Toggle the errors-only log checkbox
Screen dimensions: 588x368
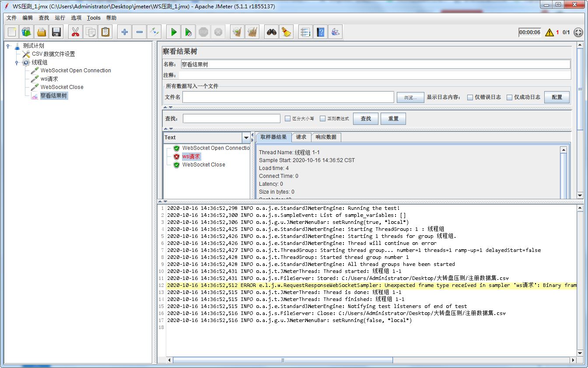[x=470, y=97]
